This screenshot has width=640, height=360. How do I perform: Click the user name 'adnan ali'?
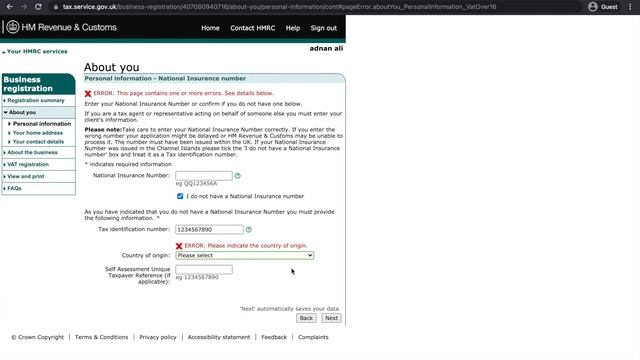[326, 49]
